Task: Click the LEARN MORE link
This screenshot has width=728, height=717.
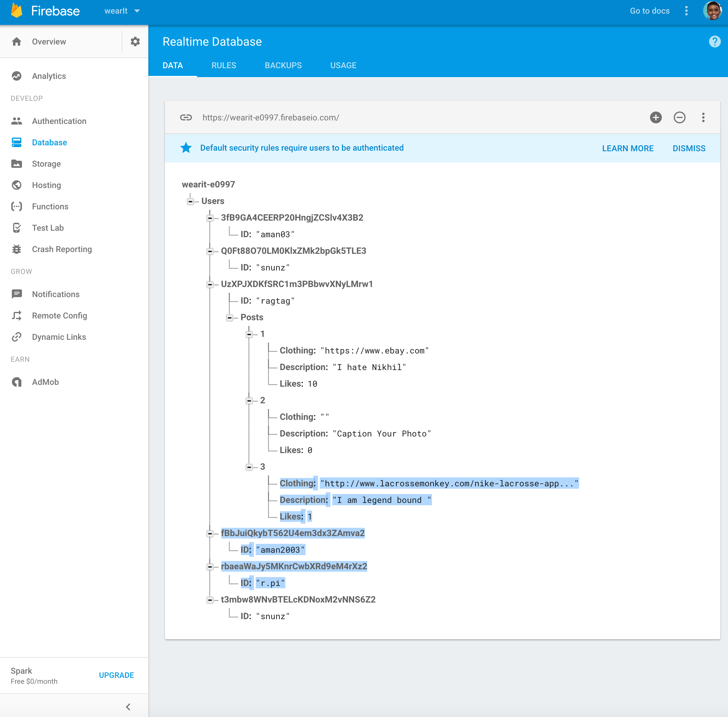Action: [627, 148]
